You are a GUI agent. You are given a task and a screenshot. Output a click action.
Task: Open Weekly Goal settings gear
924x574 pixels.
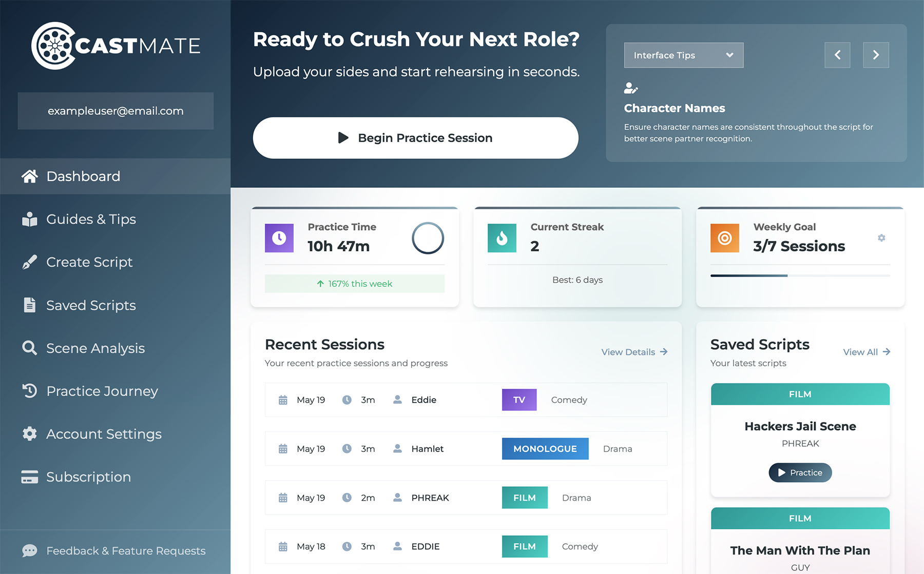coord(881,238)
